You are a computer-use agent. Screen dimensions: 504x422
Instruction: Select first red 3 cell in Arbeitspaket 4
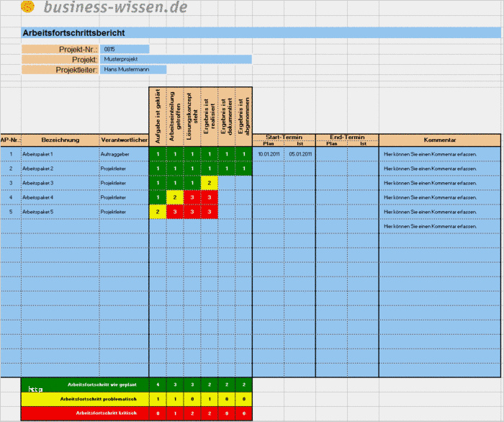click(x=192, y=197)
